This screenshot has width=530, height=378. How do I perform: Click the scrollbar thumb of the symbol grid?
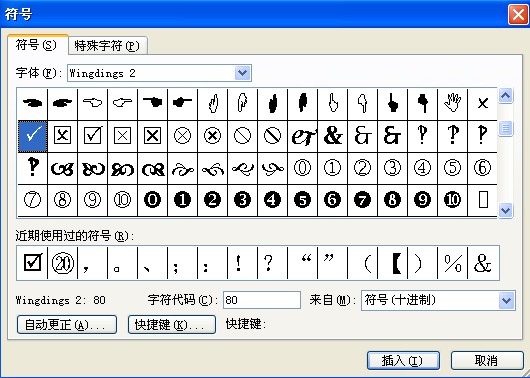click(x=506, y=128)
